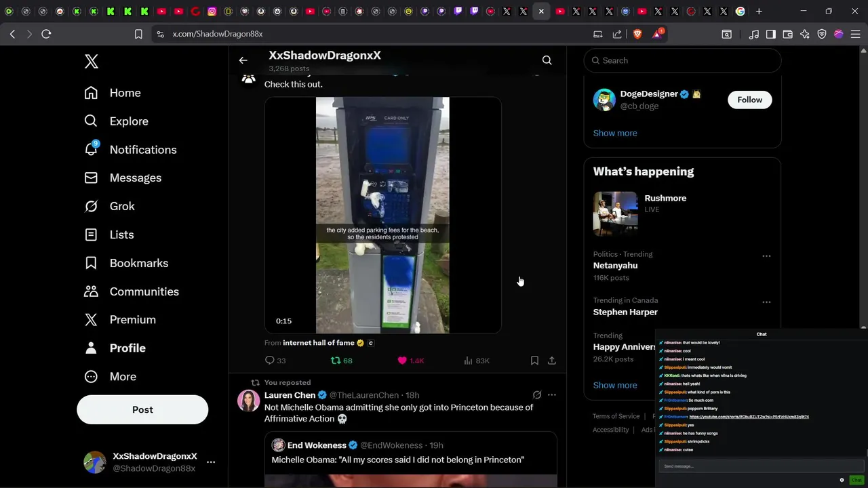Open the Rushmore live thumbnail
The image size is (868, 488).
pos(615,213)
